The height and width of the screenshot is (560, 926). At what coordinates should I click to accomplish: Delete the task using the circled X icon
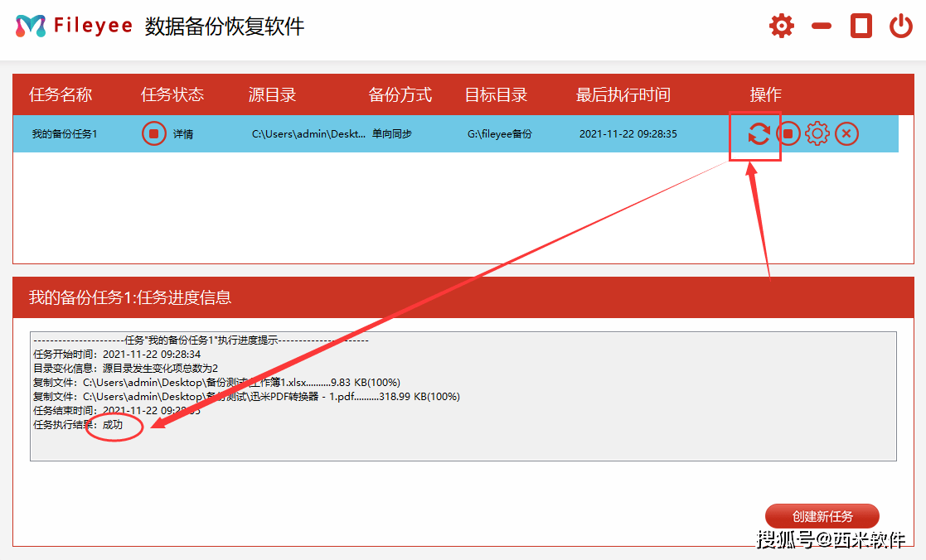tap(846, 133)
